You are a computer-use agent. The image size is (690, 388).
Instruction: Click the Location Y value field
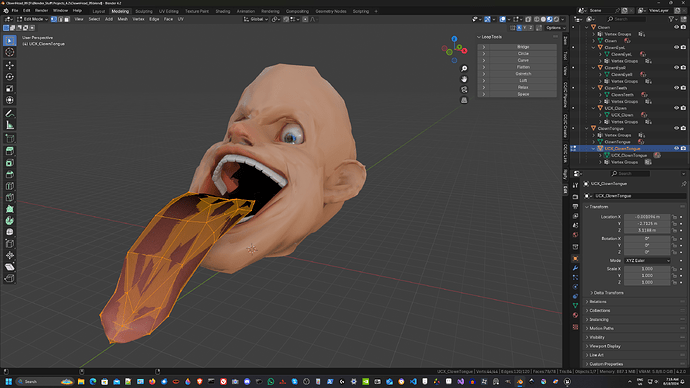647,223
